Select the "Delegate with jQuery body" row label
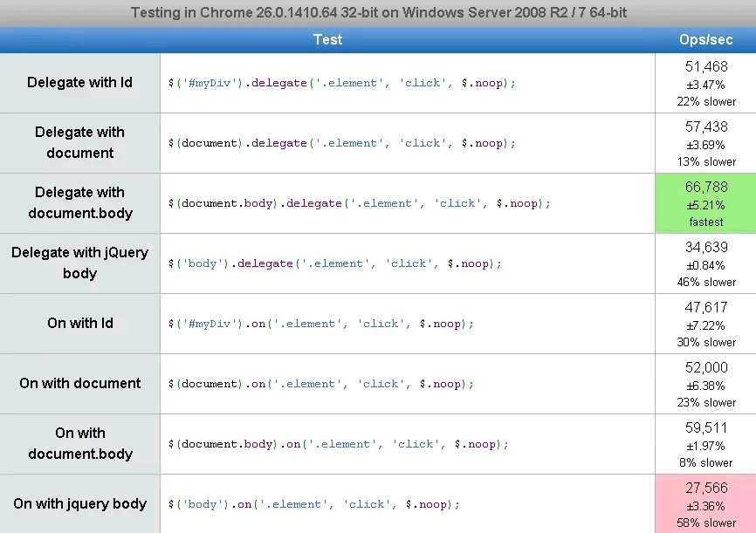756x533 pixels. click(x=79, y=263)
